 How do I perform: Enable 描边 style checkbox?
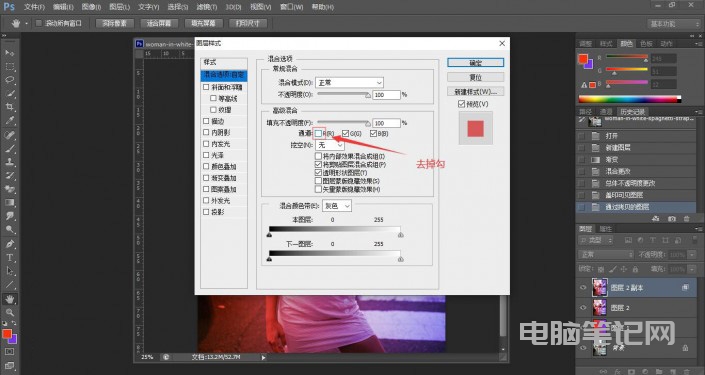pos(206,121)
